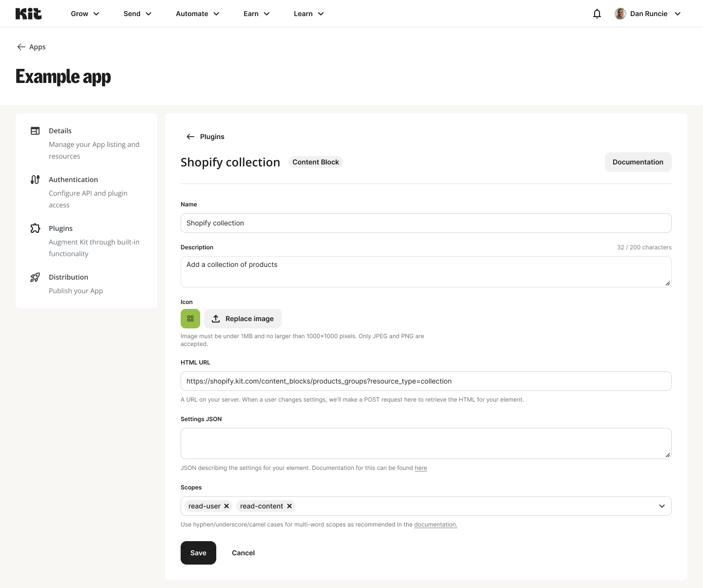Click the Settings JSON resize handle
The width and height of the screenshot is (703, 588).
point(667,455)
